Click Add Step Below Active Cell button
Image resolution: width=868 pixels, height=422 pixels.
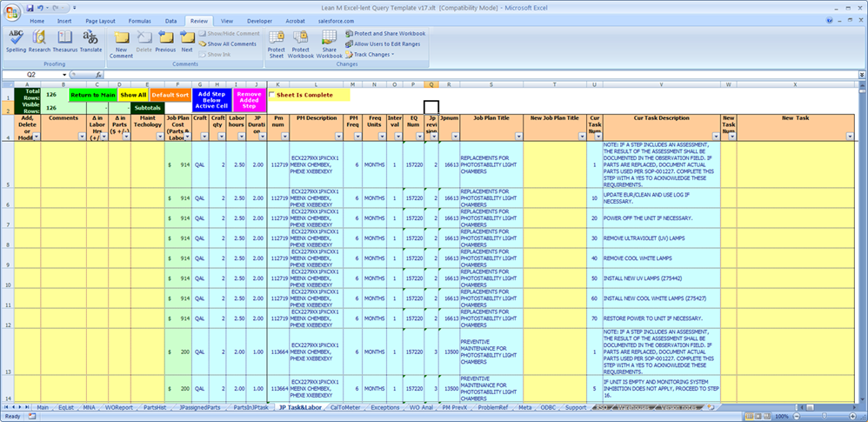(x=212, y=100)
